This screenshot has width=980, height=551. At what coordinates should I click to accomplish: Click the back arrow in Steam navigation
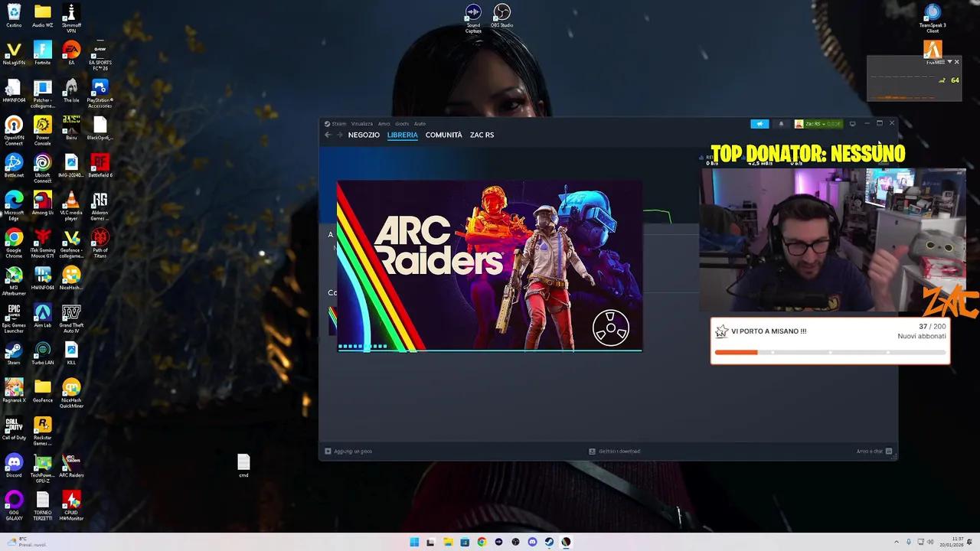(x=327, y=135)
